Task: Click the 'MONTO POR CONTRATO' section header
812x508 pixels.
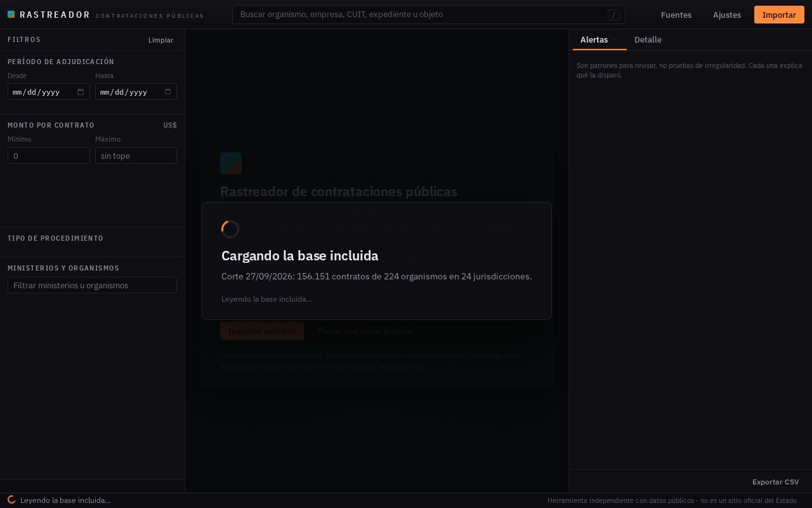Action: 51,125
